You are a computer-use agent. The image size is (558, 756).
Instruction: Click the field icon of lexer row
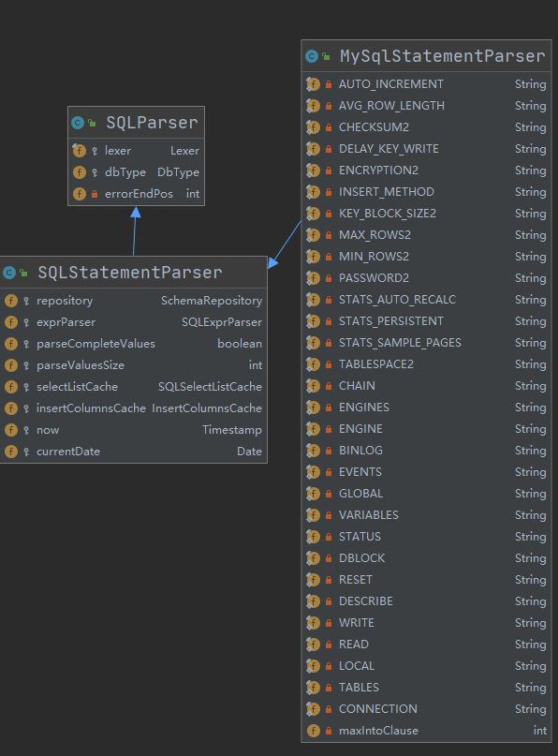[x=79, y=151]
